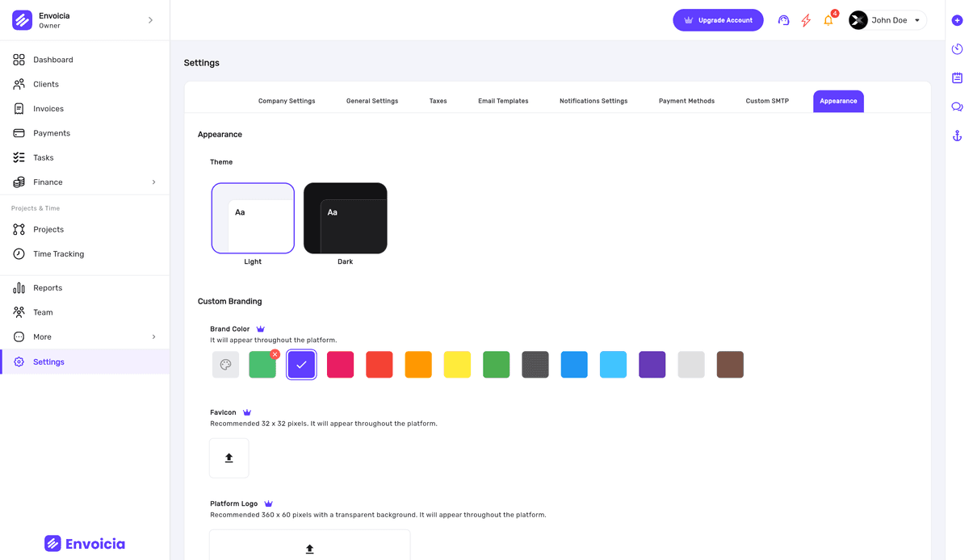Click the lightning quick actions icon

805,20
